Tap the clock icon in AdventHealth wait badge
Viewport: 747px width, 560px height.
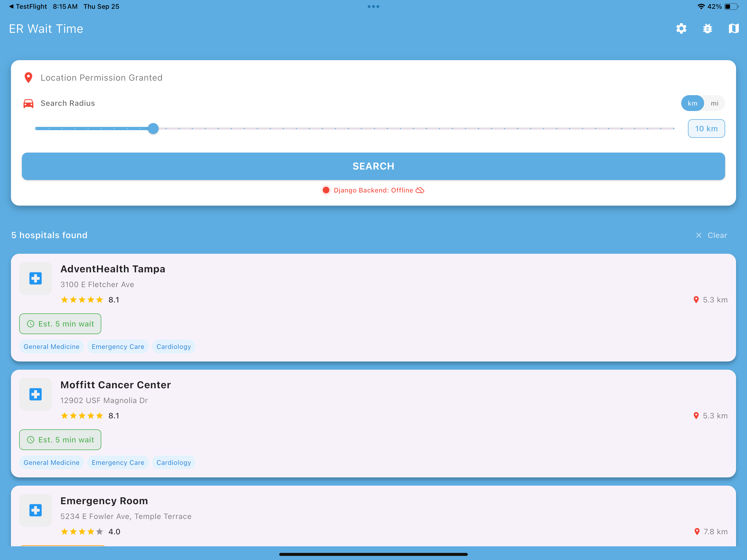point(30,324)
